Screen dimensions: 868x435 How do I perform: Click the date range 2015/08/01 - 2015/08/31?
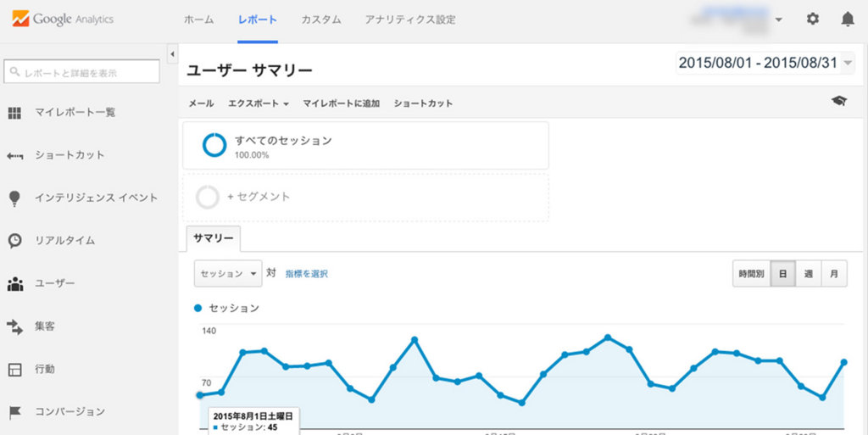point(758,63)
